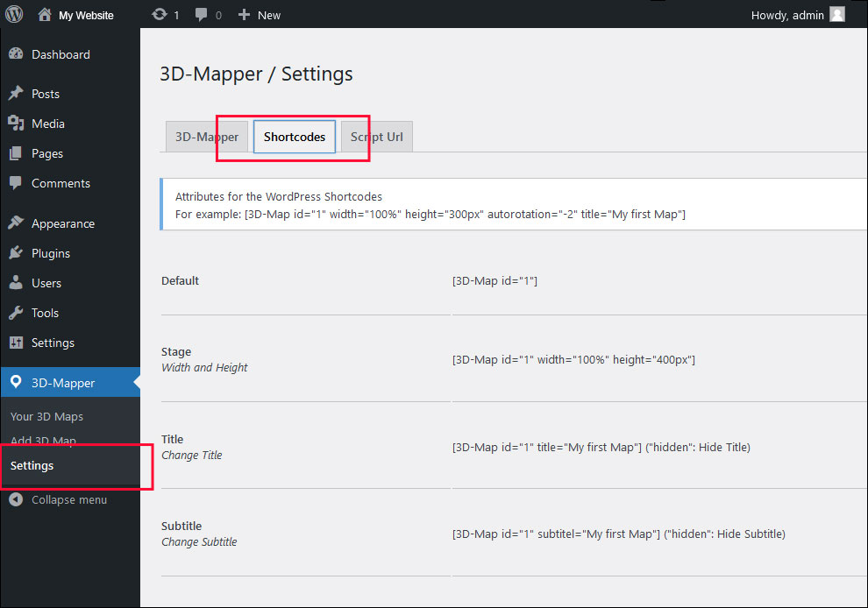868x608 pixels.
Task: Click the plus icon for New
Action: tap(244, 15)
